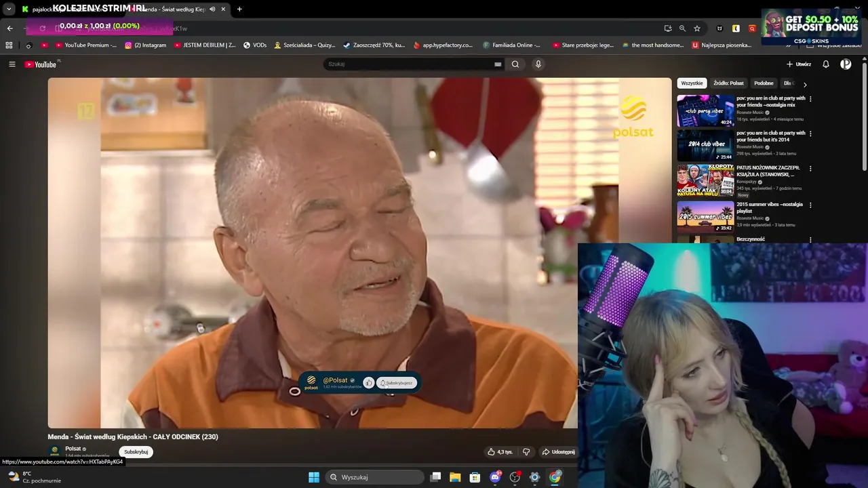Viewport: 868px width, 488px height.
Task: Open the weather widget showing 8°C
Action: tap(34, 477)
